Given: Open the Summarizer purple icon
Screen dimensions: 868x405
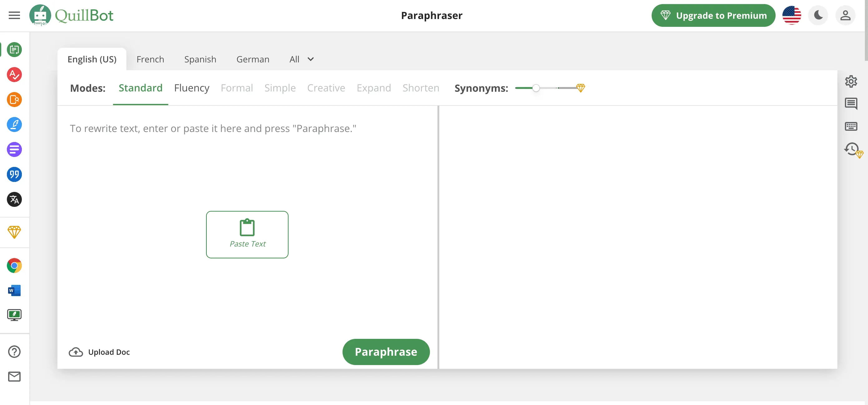Looking at the screenshot, I should tap(14, 149).
